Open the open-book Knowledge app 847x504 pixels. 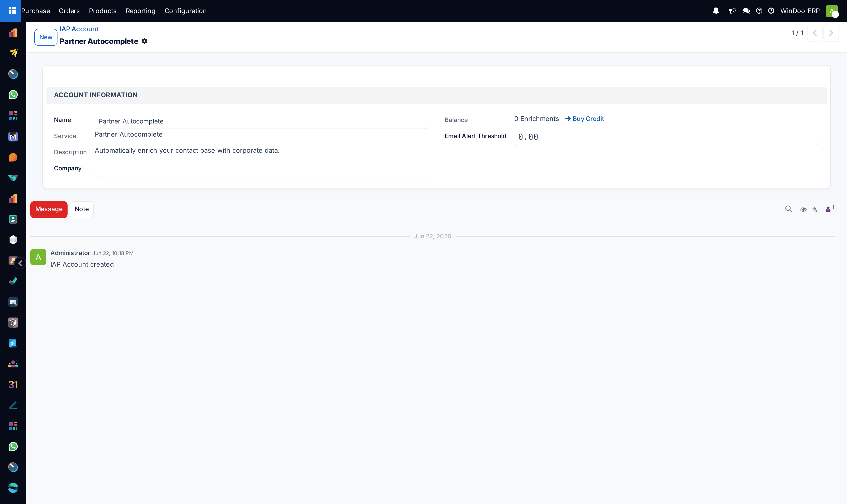coord(13,302)
